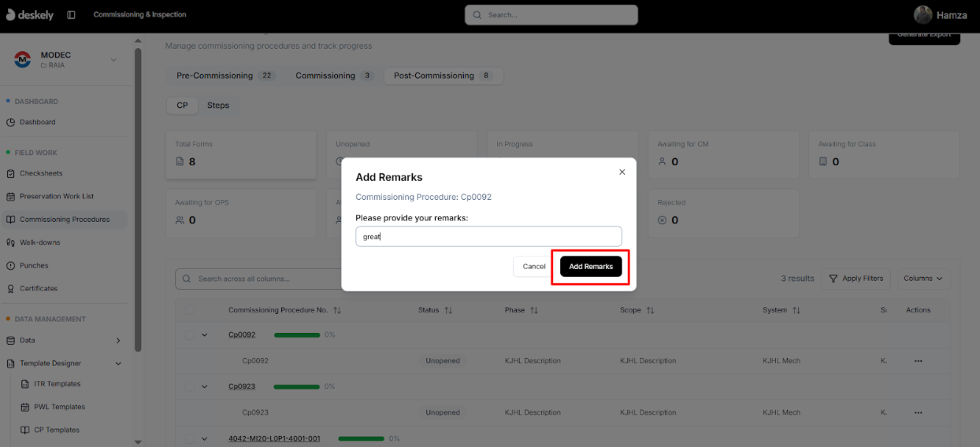Focus the remarks input containing "great"
Screen dimensions: 980x447
tap(488, 236)
